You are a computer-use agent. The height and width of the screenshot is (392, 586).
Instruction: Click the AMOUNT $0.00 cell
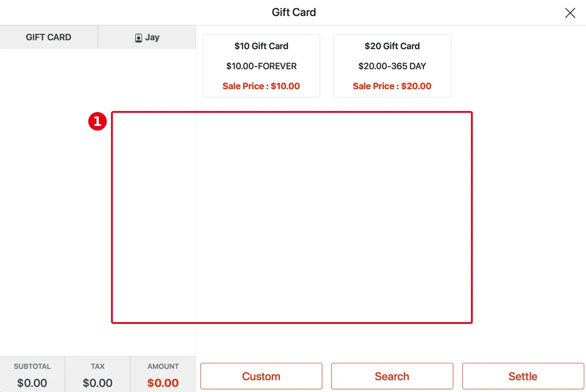[x=163, y=374]
